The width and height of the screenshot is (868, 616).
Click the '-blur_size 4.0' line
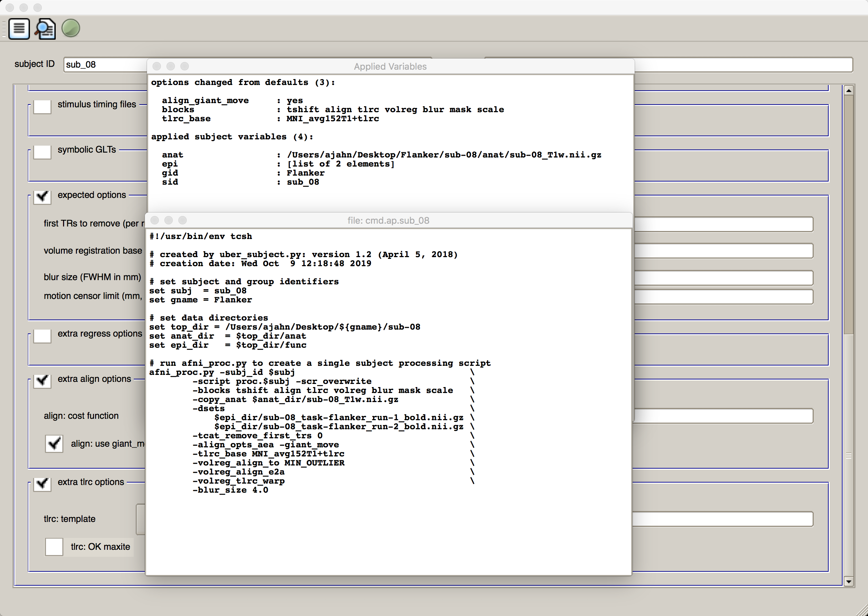[230, 490]
